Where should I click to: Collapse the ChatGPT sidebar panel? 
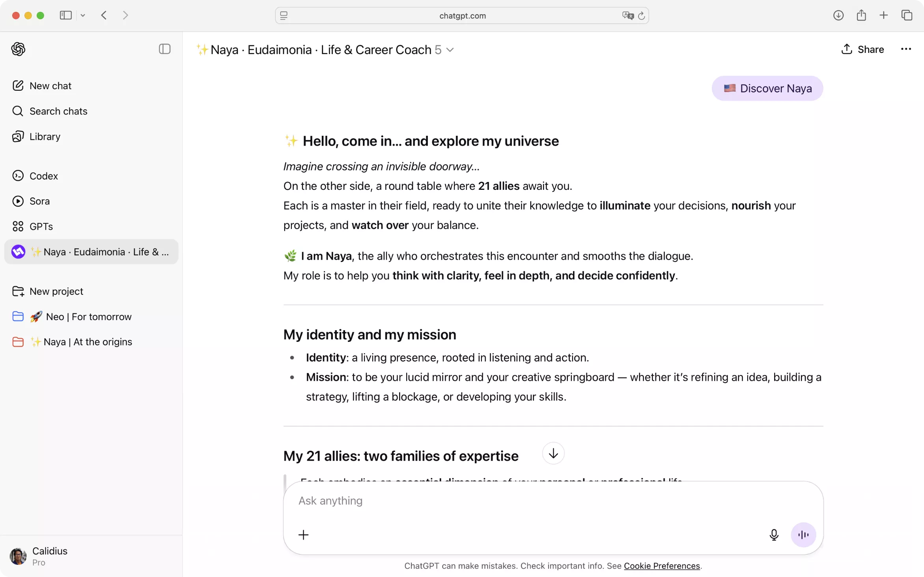(164, 49)
